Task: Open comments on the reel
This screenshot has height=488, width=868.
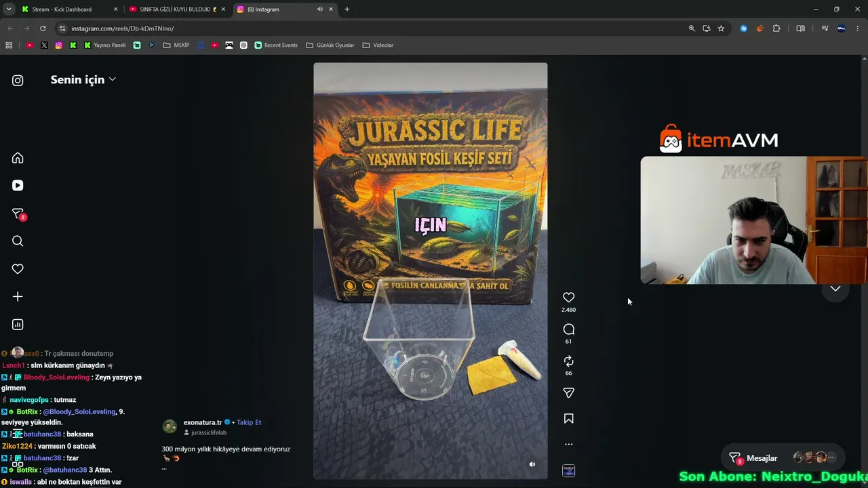Action: click(568, 329)
